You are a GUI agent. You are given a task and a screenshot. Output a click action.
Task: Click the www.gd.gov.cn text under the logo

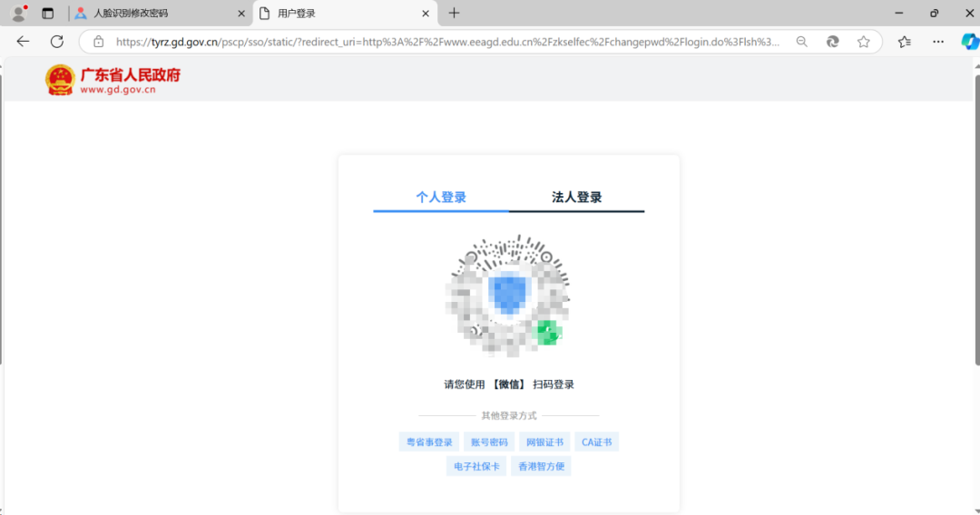[117, 90]
